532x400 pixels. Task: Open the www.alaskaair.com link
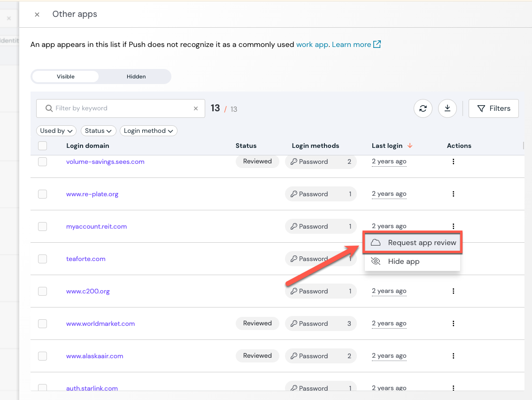pos(95,356)
